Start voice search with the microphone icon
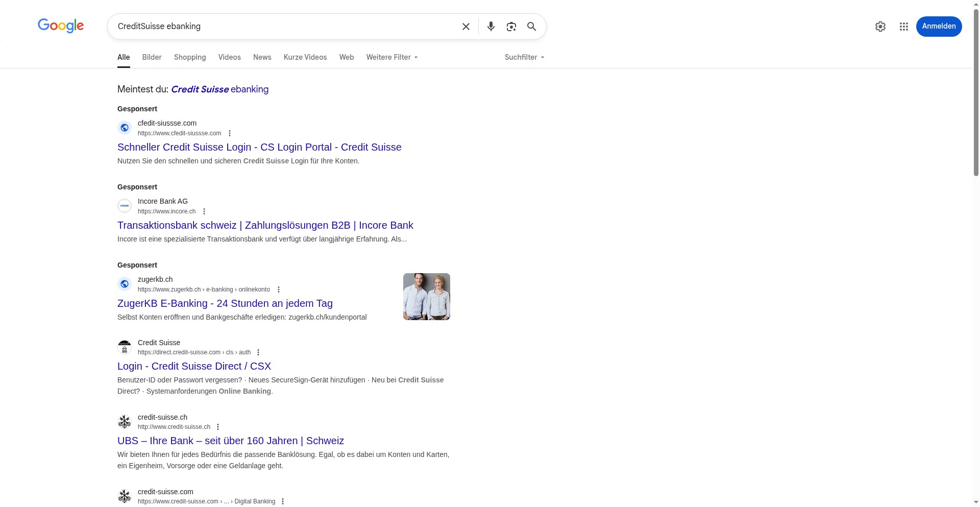Image resolution: width=980 pixels, height=507 pixels. click(491, 27)
